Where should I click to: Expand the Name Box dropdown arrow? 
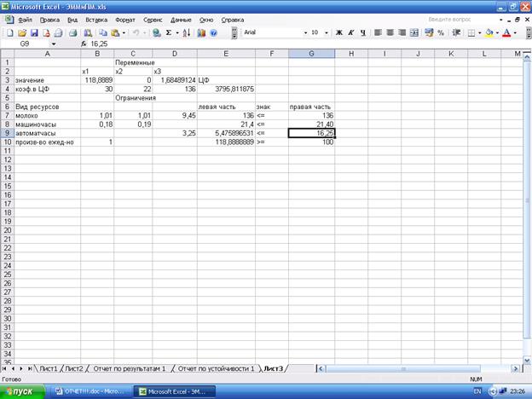click(54, 43)
